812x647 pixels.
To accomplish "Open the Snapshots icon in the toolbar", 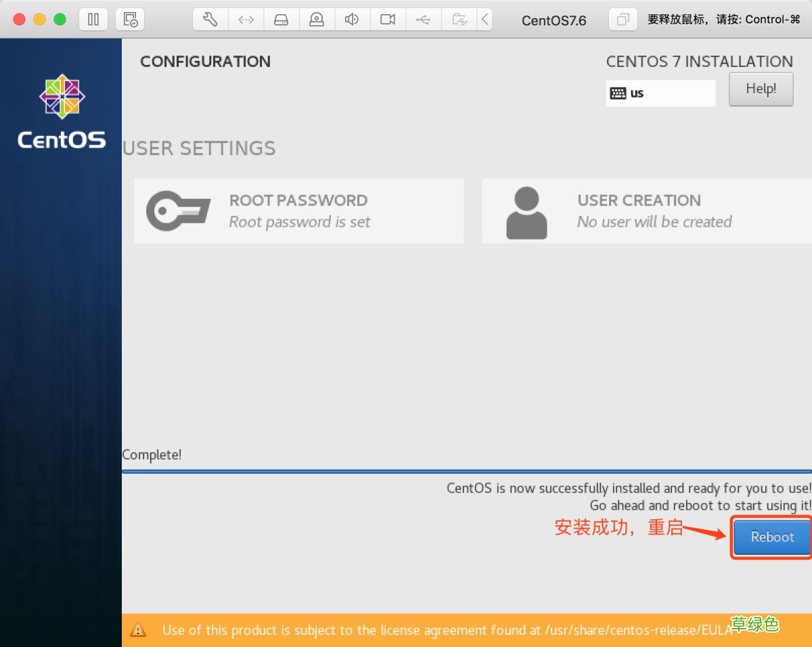I will 130,19.
